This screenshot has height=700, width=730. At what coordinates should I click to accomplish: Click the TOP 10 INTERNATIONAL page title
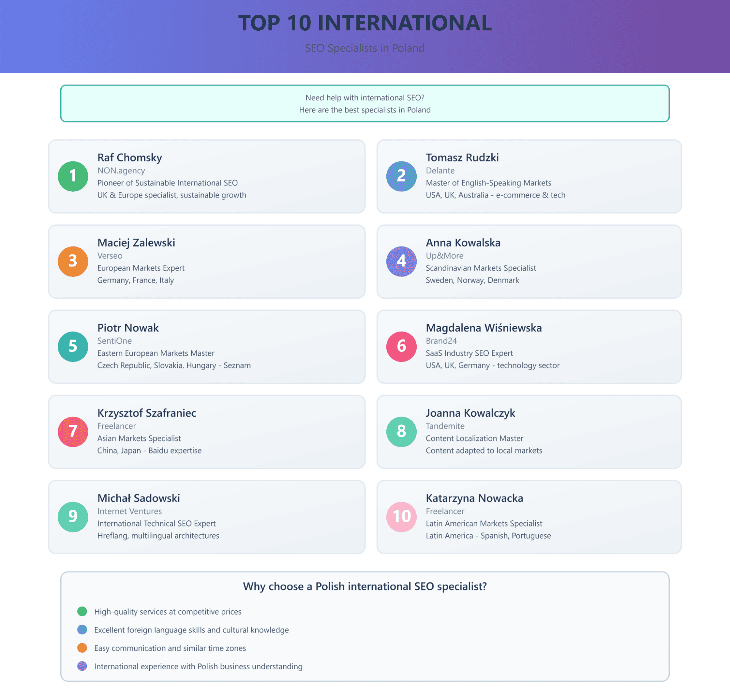364,23
